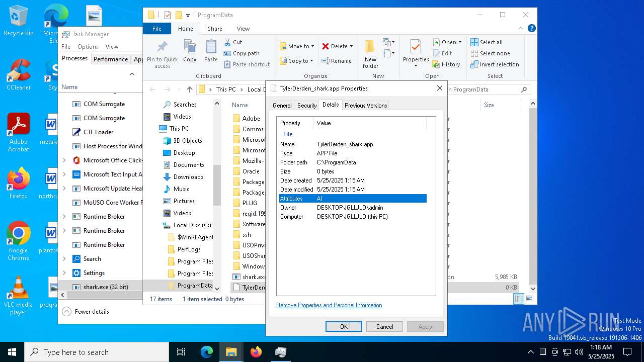Expand Microsoft Office Click-to-Run process

pos(64,160)
